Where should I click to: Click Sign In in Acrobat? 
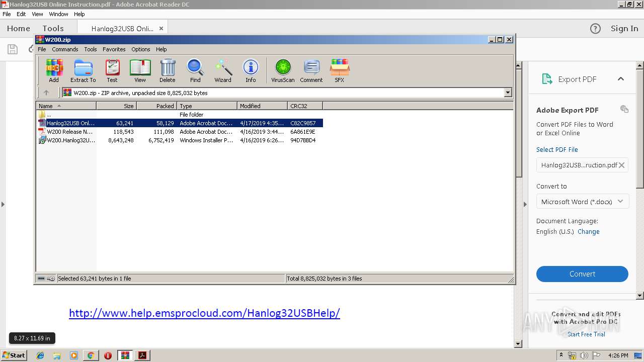tap(624, 29)
